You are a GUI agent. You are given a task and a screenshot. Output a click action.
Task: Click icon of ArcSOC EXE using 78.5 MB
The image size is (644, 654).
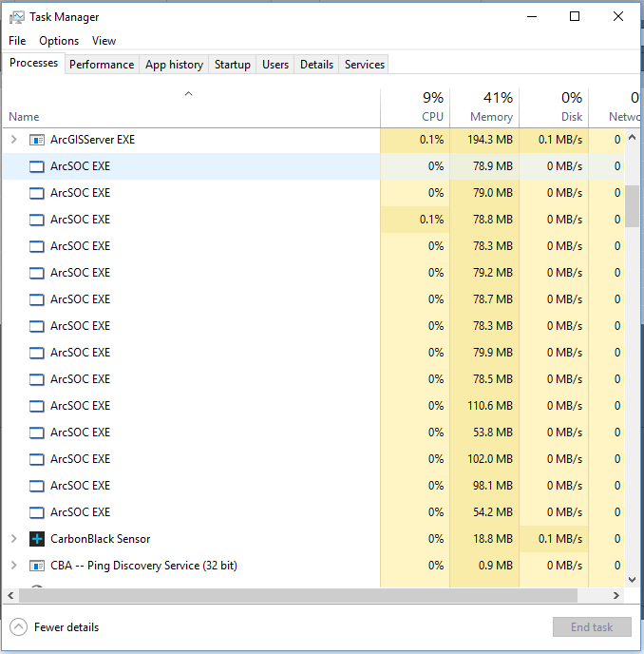click(37, 379)
